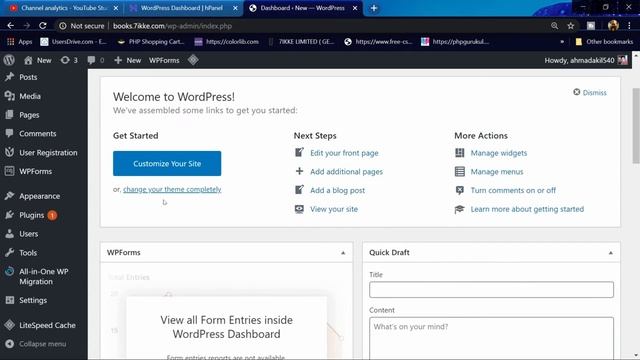
Task: Open the PHP Shopping Cart bookmark
Action: pos(151,42)
